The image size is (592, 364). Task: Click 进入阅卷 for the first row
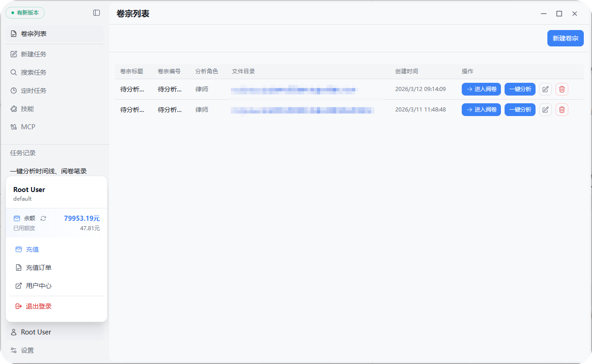(x=481, y=89)
